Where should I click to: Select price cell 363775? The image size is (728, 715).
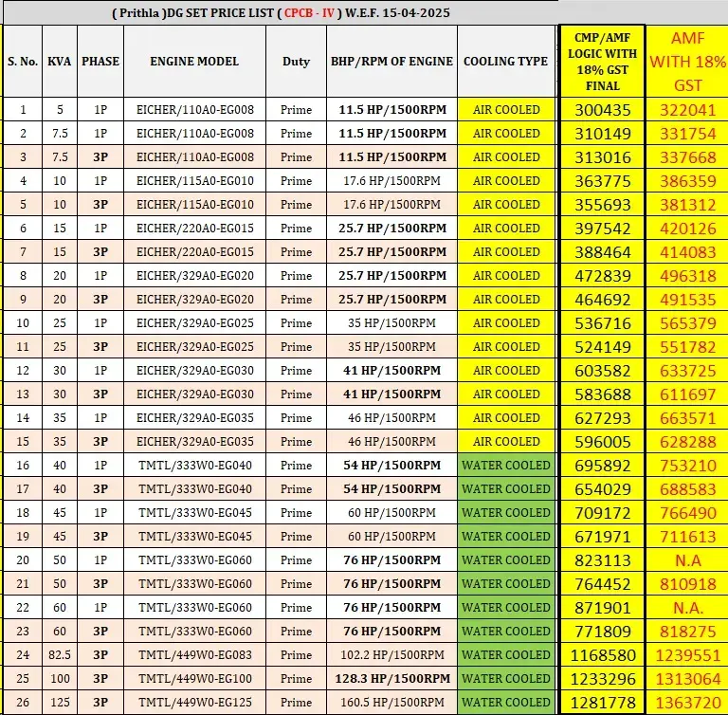tap(603, 181)
